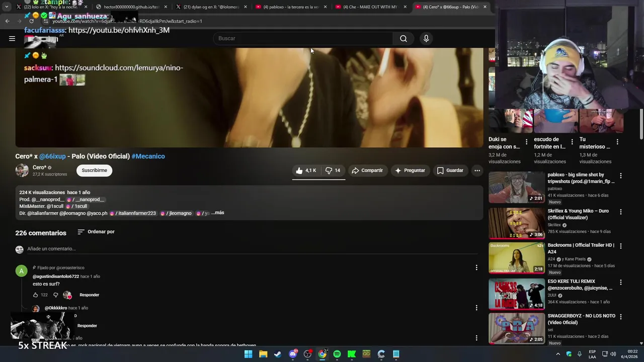Open Spotify from the taskbar
644x362 pixels.
pos(337,354)
